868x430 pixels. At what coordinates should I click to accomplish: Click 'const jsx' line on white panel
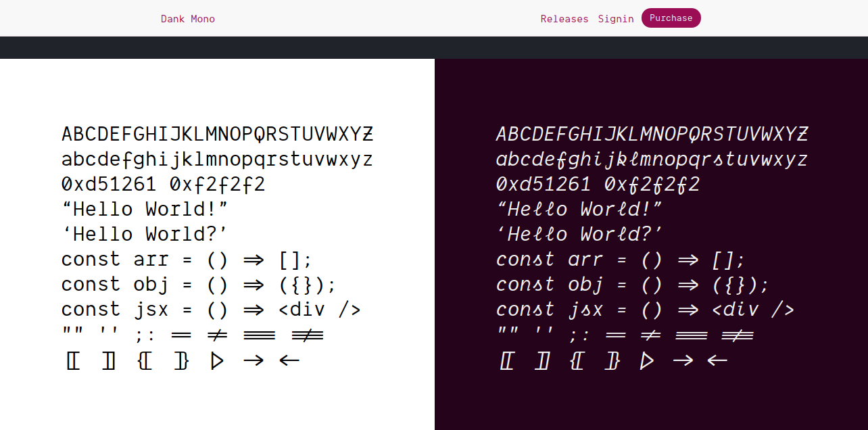(211, 310)
